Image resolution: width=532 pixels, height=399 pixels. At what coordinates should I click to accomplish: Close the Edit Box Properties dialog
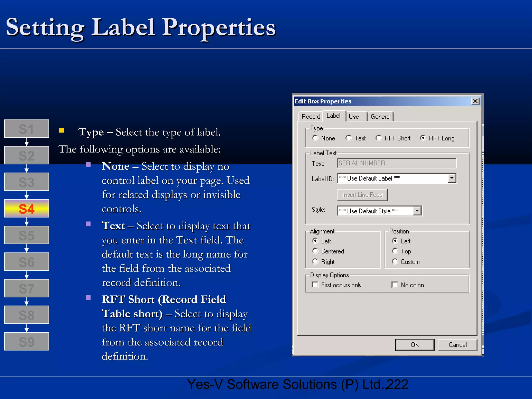tap(475, 101)
